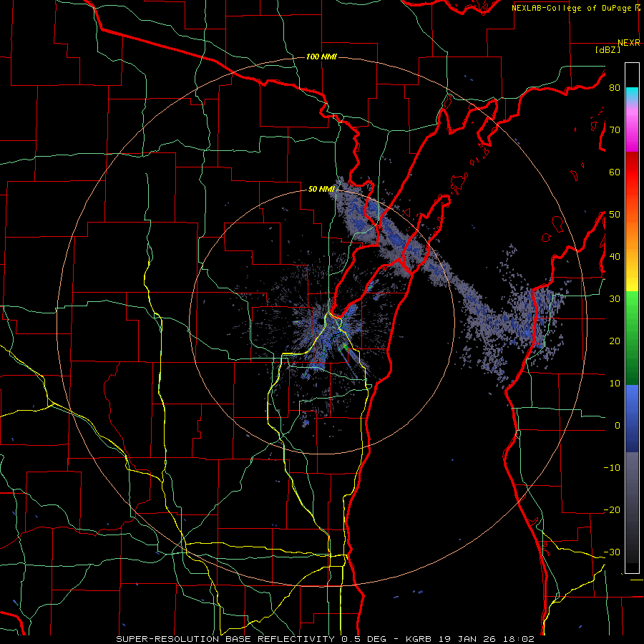Click the 60 value on the dBZ scale
Screen dimensions: 644x644
(x=615, y=172)
